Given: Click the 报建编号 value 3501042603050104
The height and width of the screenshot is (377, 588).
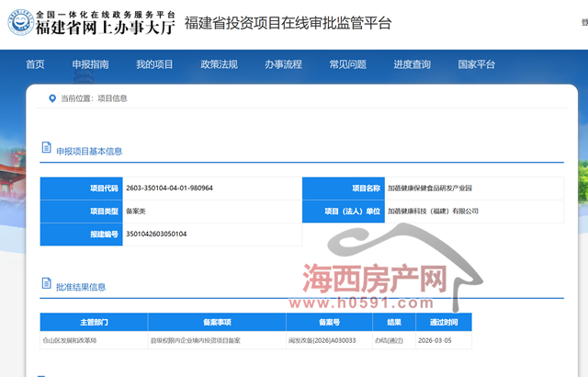Looking at the screenshot, I should 156,234.
